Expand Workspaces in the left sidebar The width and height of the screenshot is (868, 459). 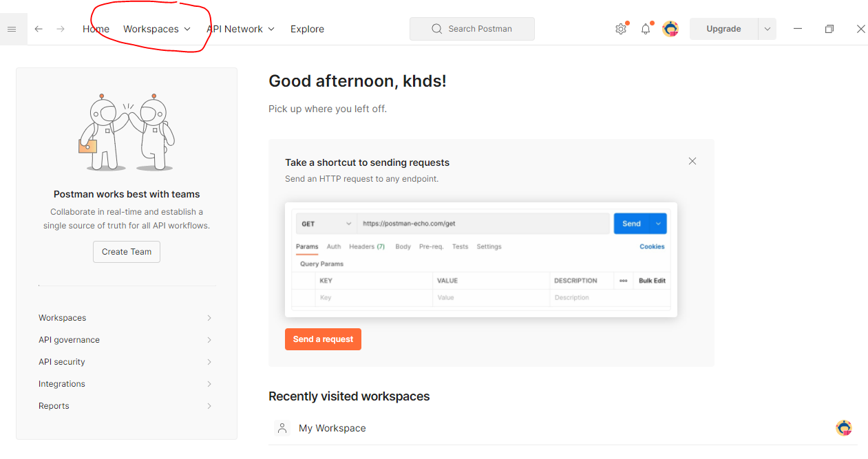125,318
